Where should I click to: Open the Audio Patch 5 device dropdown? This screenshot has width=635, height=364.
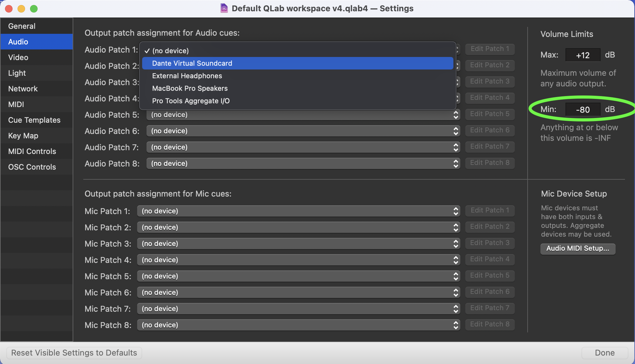point(302,115)
